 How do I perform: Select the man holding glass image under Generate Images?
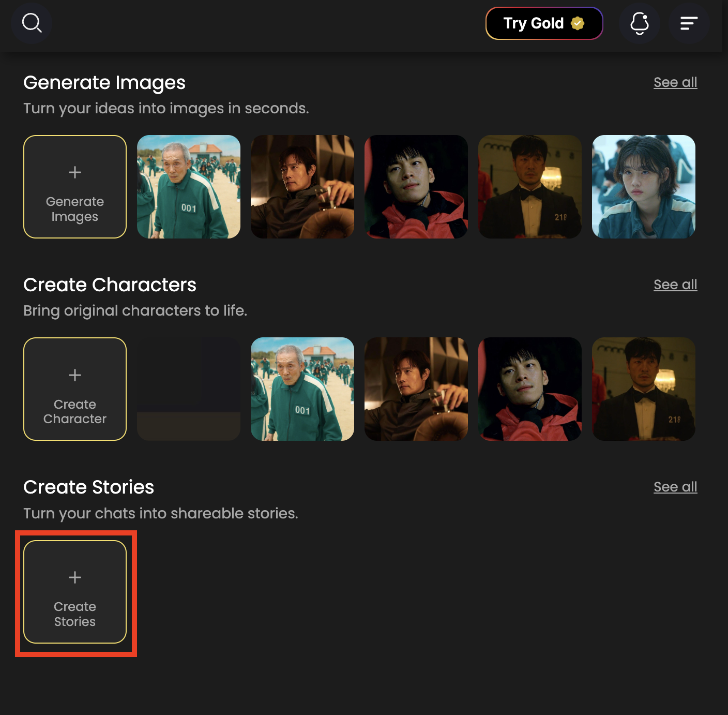coord(302,187)
